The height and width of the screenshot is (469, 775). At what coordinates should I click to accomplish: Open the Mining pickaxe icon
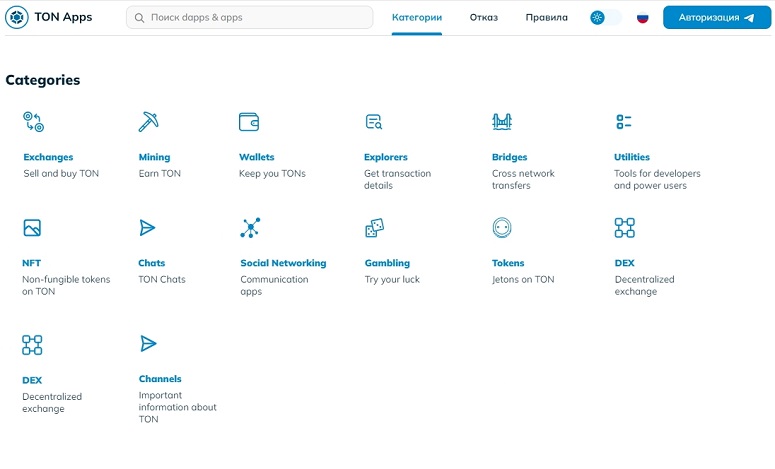pyautogui.click(x=148, y=122)
